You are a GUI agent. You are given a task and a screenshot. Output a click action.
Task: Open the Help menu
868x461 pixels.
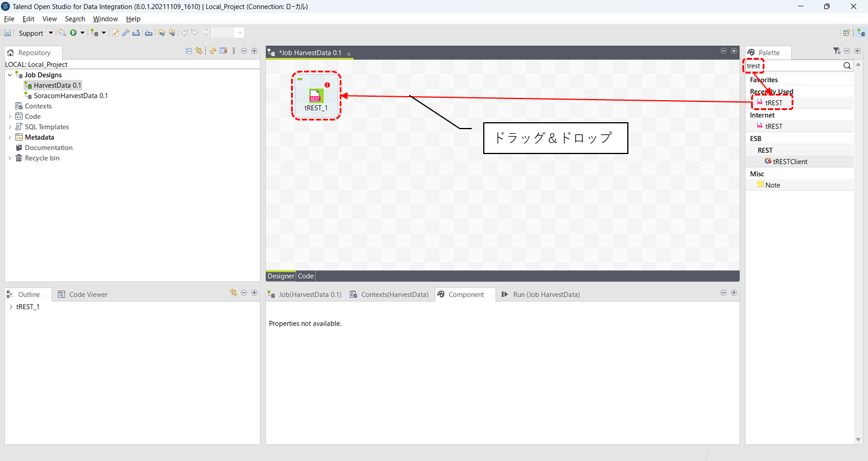[x=133, y=19]
